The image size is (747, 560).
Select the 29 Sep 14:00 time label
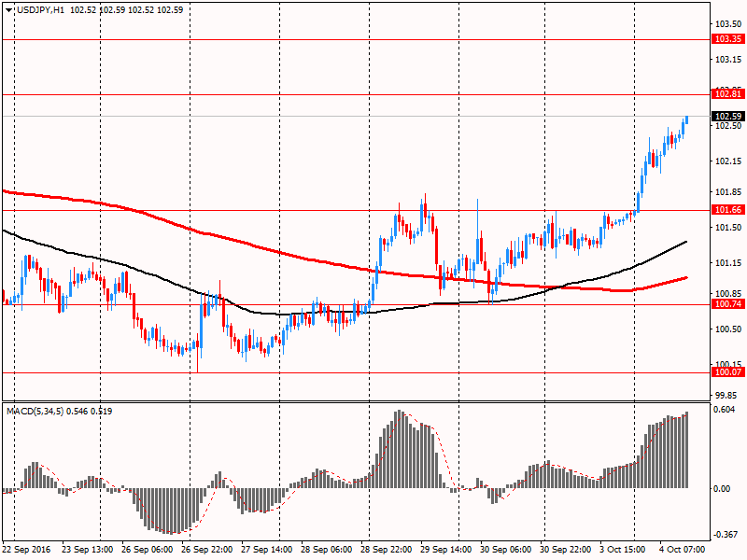point(446,550)
